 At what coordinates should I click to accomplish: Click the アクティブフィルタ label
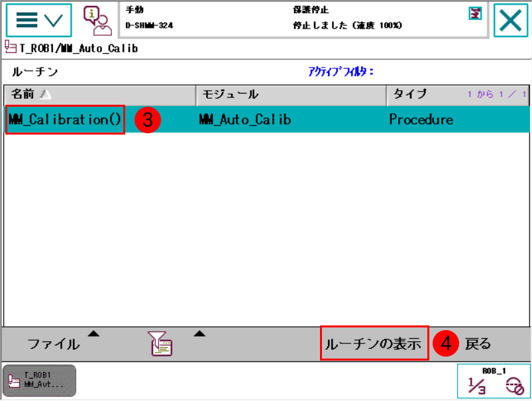click(x=341, y=72)
